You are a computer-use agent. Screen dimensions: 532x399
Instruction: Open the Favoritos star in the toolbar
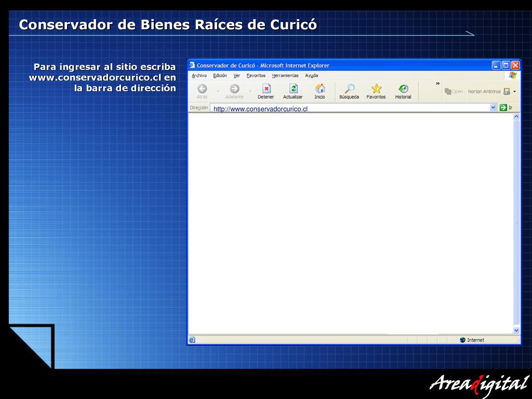(x=376, y=89)
